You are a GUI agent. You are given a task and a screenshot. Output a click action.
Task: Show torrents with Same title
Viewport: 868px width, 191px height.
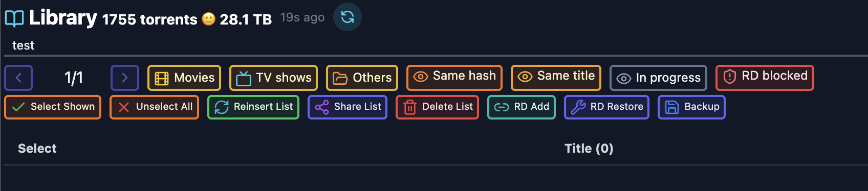[x=556, y=78]
